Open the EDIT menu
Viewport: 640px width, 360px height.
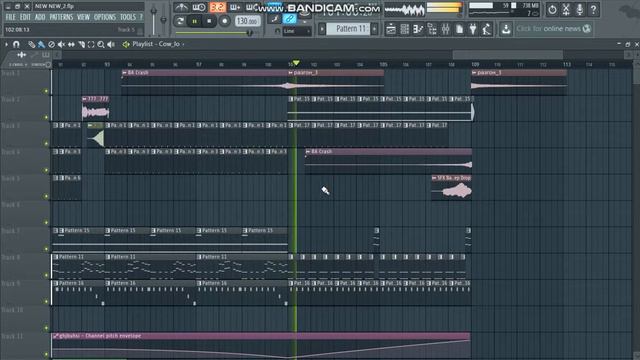coord(25,17)
